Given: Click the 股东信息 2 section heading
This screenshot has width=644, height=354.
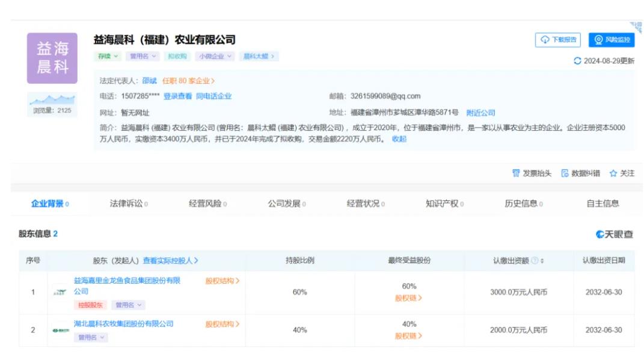Looking at the screenshot, I should pos(38,234).
